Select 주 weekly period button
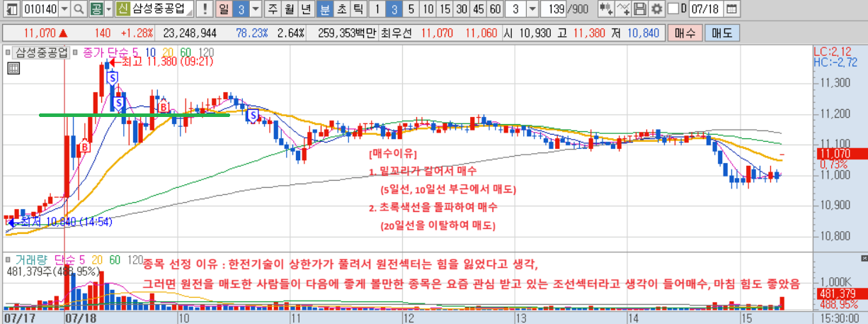The height and width of the screenshot is (324, 868). pyautogui.click(x=273, y=9)
